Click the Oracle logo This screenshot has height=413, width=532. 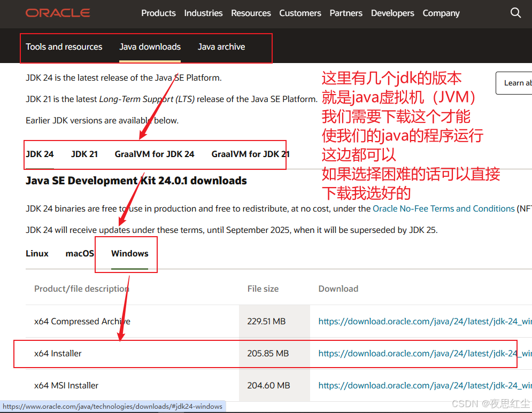click(x=58, y=13)
